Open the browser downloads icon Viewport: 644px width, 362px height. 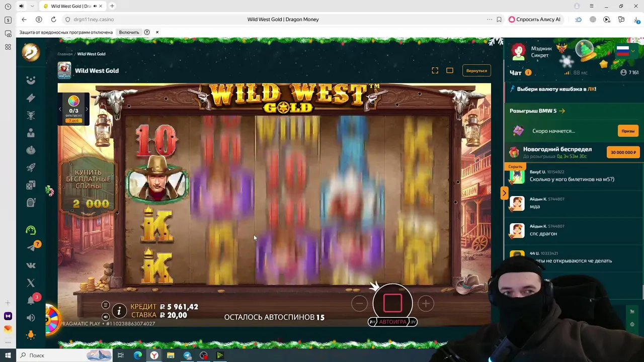636,19
